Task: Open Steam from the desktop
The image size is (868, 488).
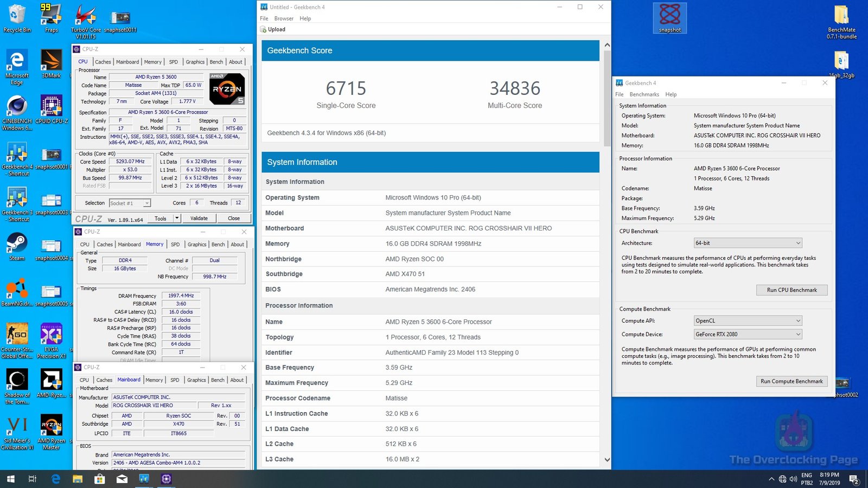Action: pos(16,244)
